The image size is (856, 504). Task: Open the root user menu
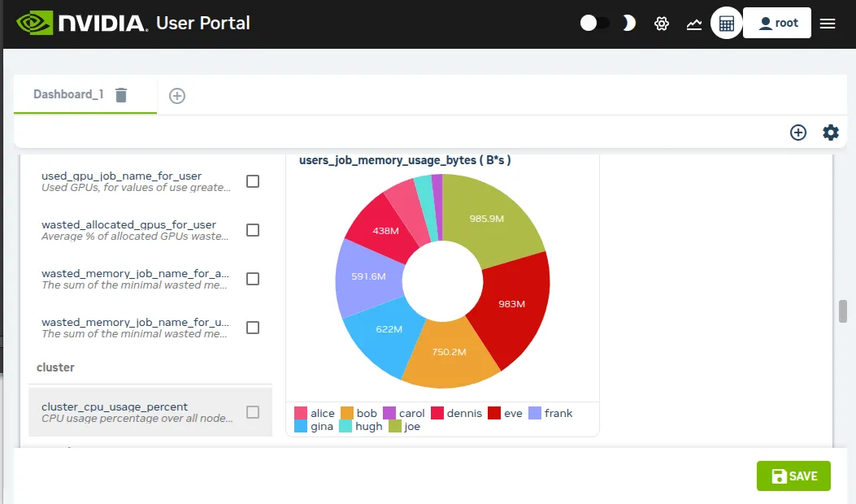point(777,23)
